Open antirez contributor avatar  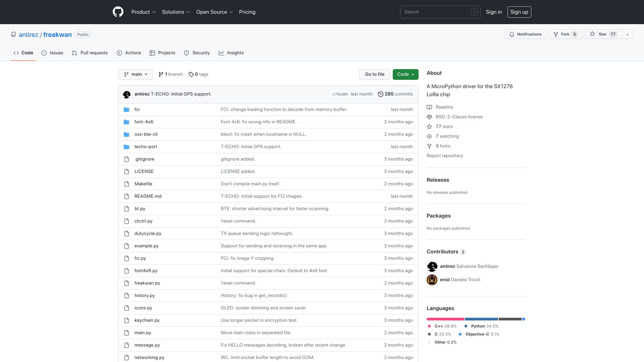click(x=432, y=266)
